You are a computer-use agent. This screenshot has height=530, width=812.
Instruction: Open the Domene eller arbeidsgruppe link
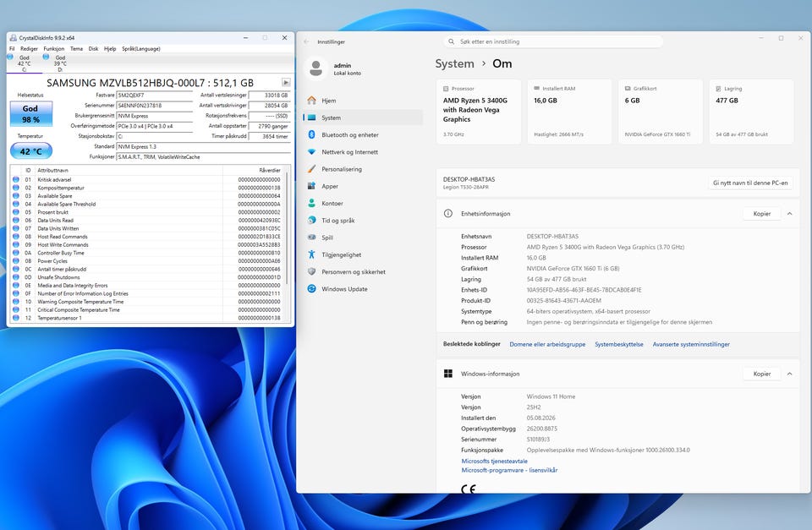click(x=547, y=344)
